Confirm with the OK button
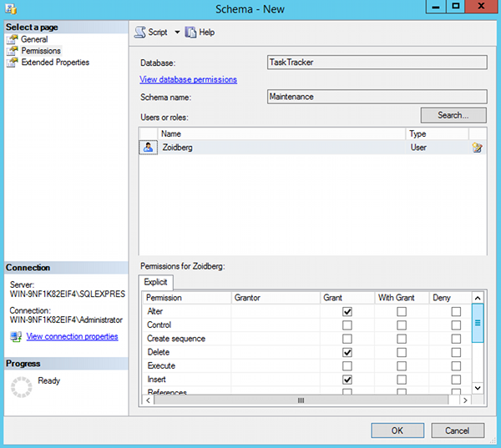Viewport: 501px width, 448px height. (x=397, y=430)
